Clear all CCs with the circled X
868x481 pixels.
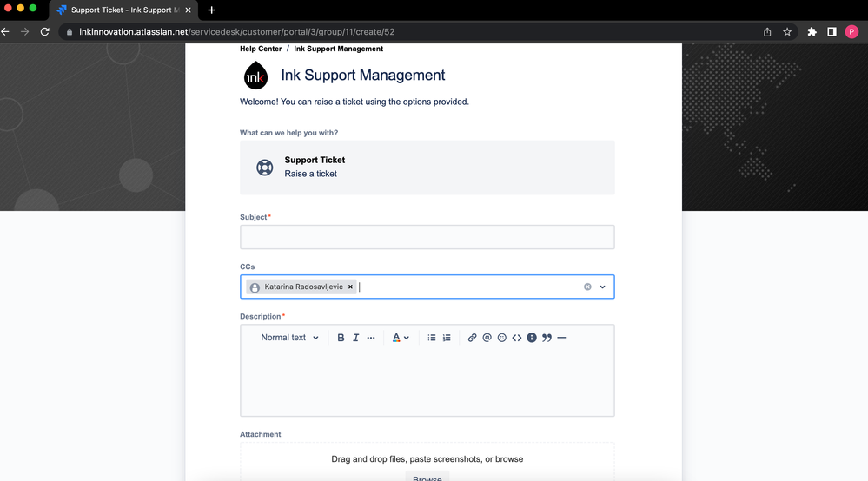click(x=587, y=287)
